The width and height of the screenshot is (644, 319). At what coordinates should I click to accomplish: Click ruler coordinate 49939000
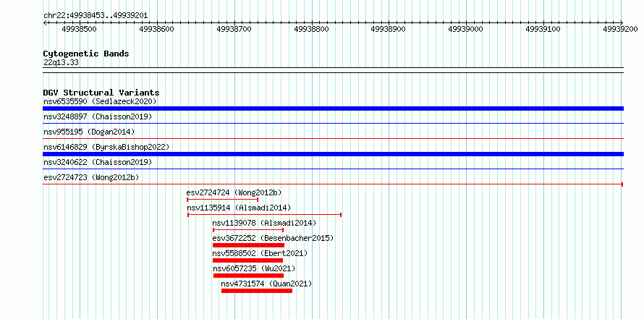pyautogui.click(x=465, y=29)
